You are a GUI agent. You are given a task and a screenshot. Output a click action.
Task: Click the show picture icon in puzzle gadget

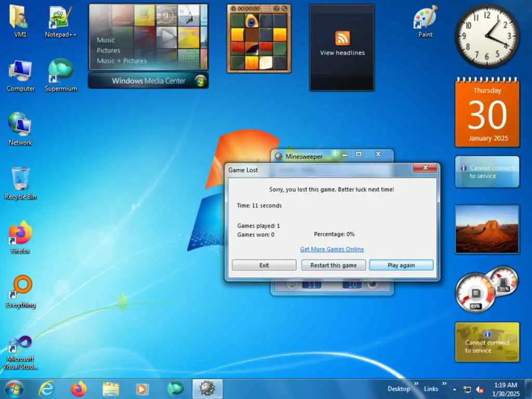point(276,8)
